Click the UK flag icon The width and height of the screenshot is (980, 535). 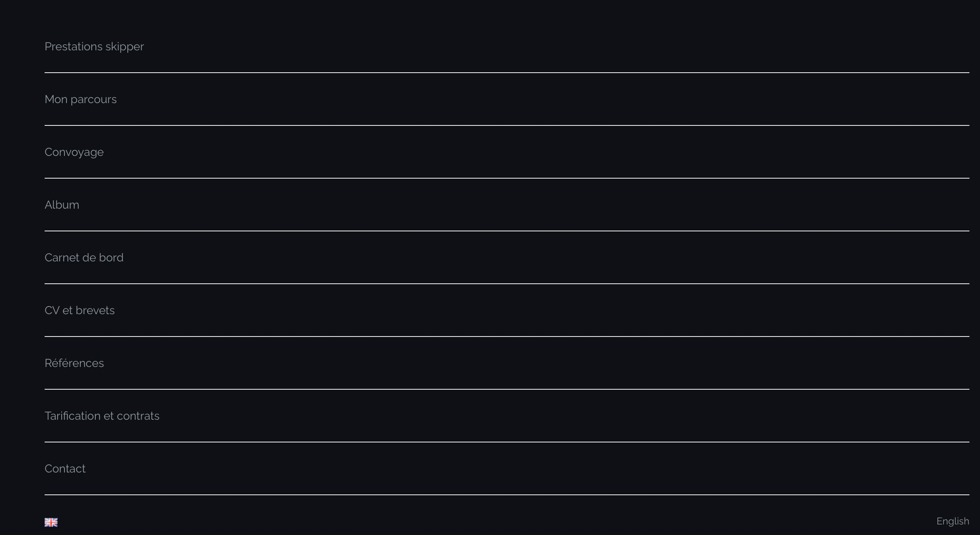coord(51,522)
